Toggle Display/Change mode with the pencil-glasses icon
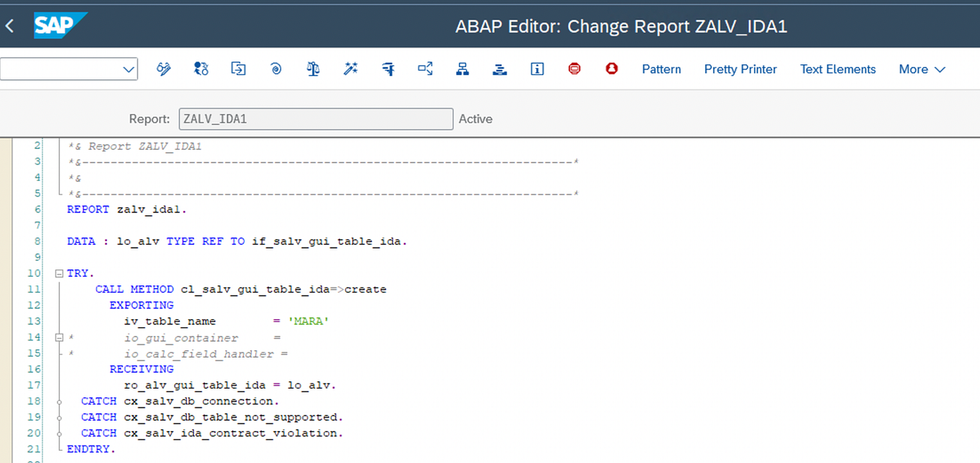 click(164, 69)
